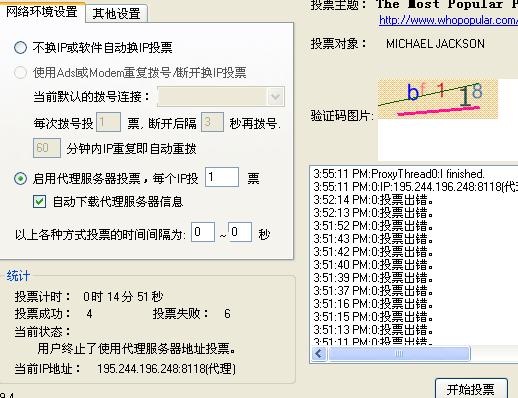Select the 3:51:40 PM 投票出错 log entry
This screenshot has height=398, width=518.
click(x=373, y=265)
